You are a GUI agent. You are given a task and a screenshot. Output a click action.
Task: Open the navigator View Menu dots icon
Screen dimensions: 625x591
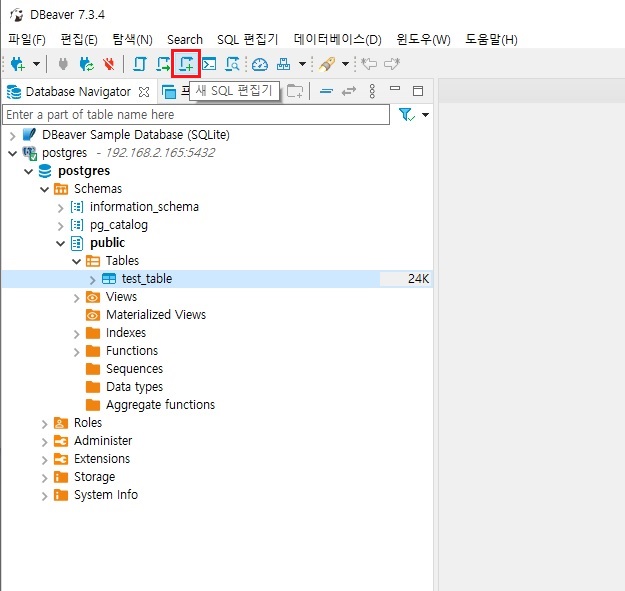click(372, 91)
